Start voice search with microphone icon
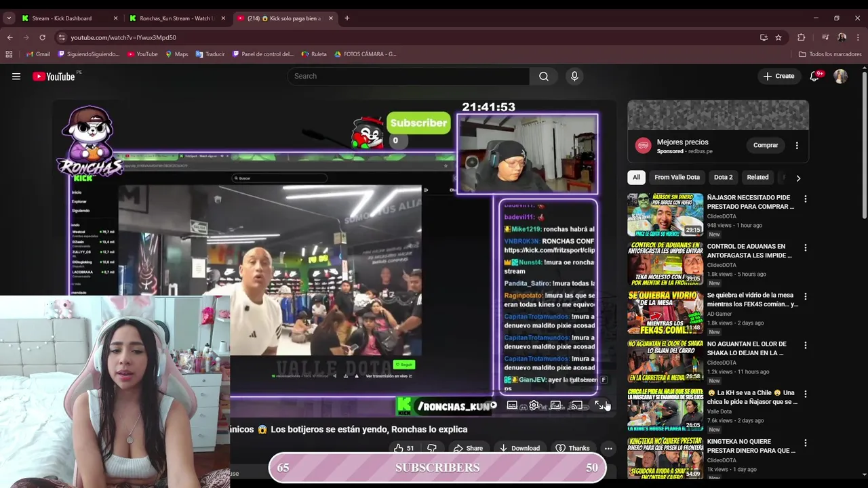This screenshot has width=868, height=488. (x=574, y=77)
